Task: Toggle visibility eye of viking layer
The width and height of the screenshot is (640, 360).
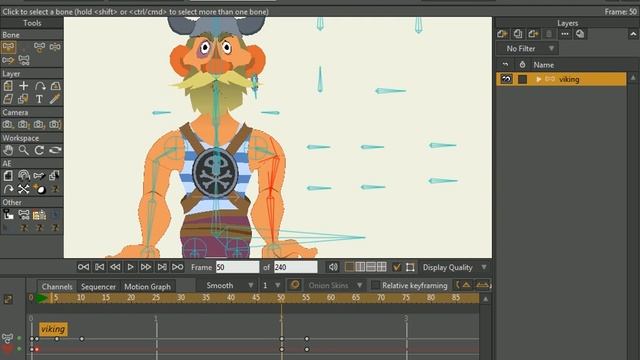Action: click(506, 79)
